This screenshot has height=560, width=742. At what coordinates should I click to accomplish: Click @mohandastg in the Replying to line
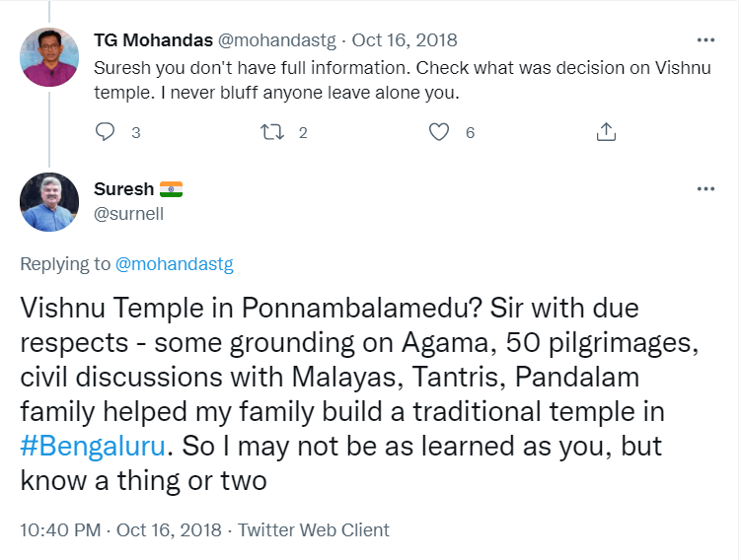[x=174, y=264]
